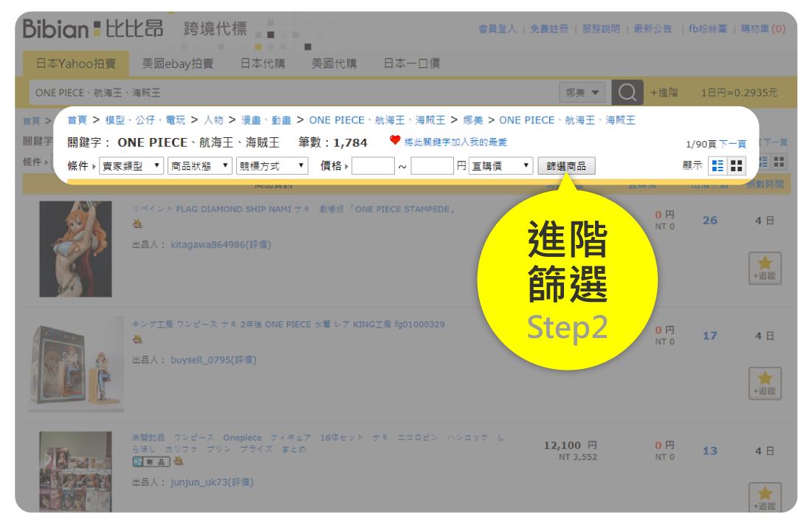Click the Bibian logo
Image resolution: width=812 pixels, height=524 pixels.
93,29
